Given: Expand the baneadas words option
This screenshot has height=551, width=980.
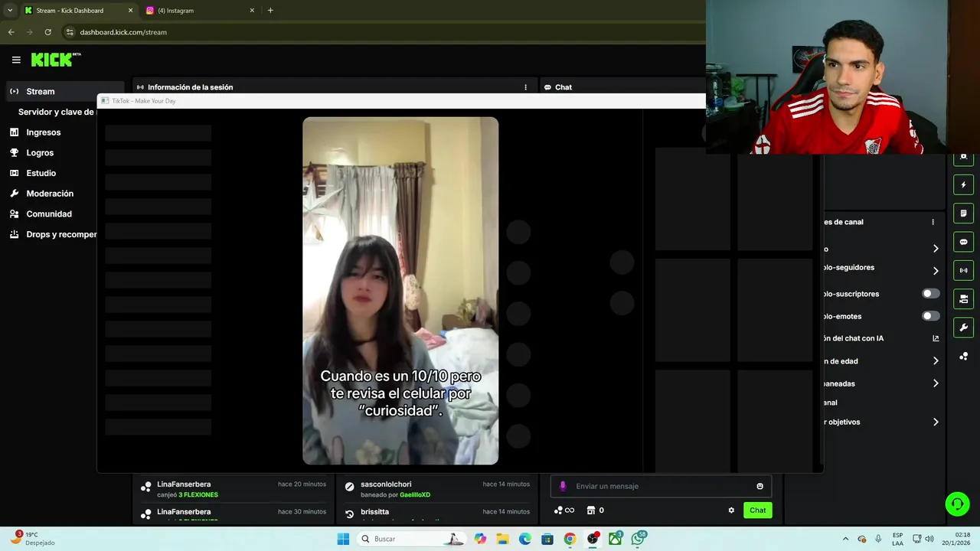Looking at the screenshot, I should [x=935, y=383].
